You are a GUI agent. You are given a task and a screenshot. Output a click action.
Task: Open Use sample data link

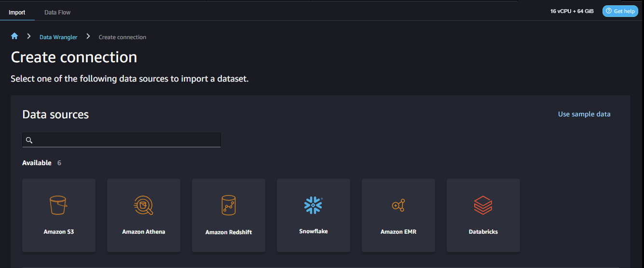(584, 114)
